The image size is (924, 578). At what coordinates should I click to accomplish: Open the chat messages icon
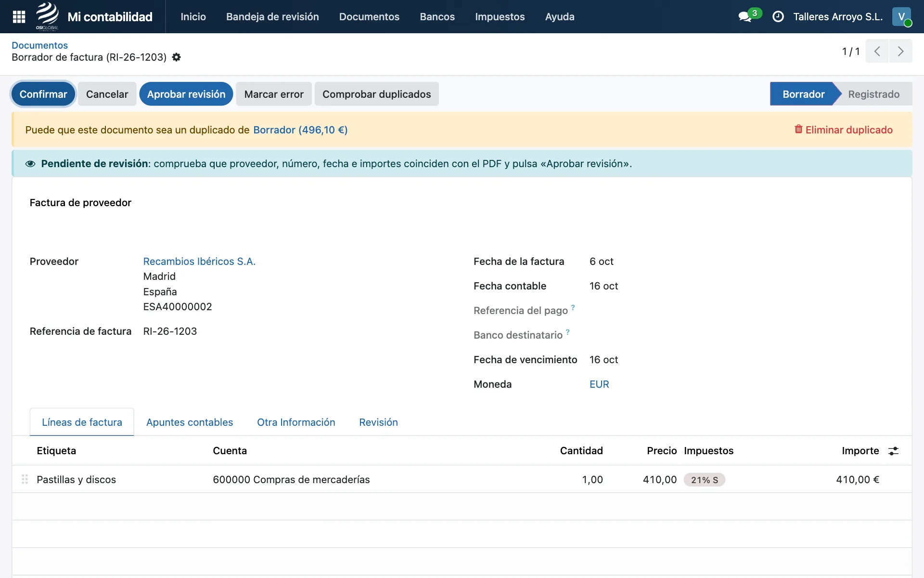(x=744, y=17)
